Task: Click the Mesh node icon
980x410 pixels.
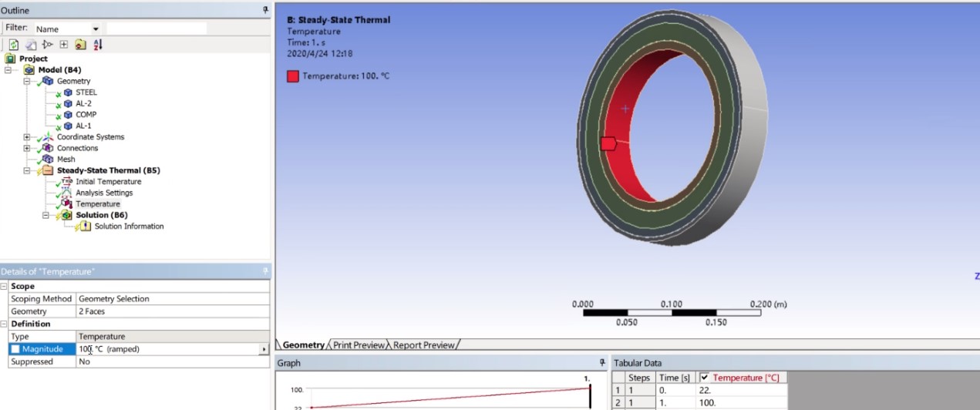Action: [49, 159]
